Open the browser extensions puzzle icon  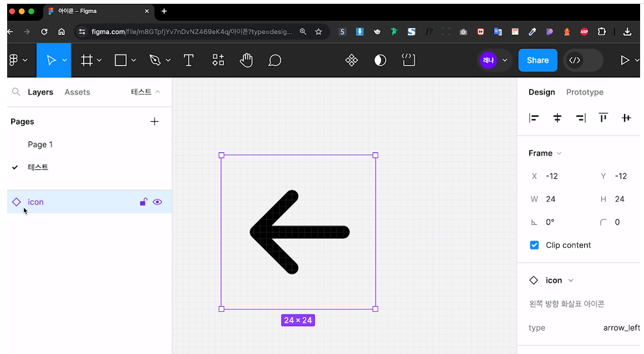click(x=602, y=32)
